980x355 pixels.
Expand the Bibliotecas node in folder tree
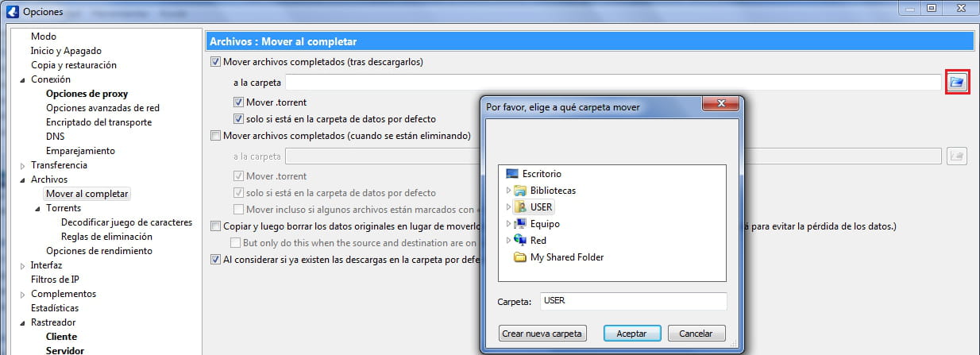pyautogui.click(x=507, y=191)
